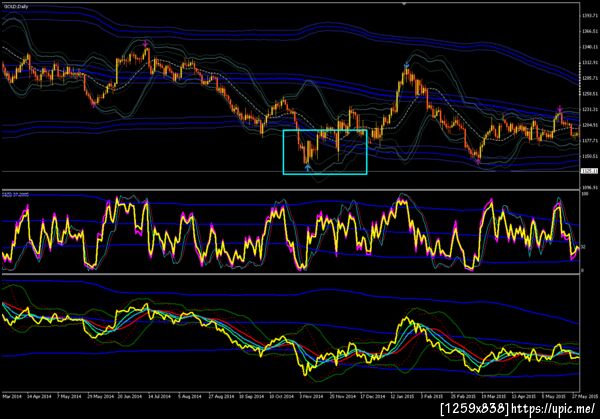This screenshot has width=600, height=419.
Task: Click the oscillator scale value 0
Action: coord(583,270)
